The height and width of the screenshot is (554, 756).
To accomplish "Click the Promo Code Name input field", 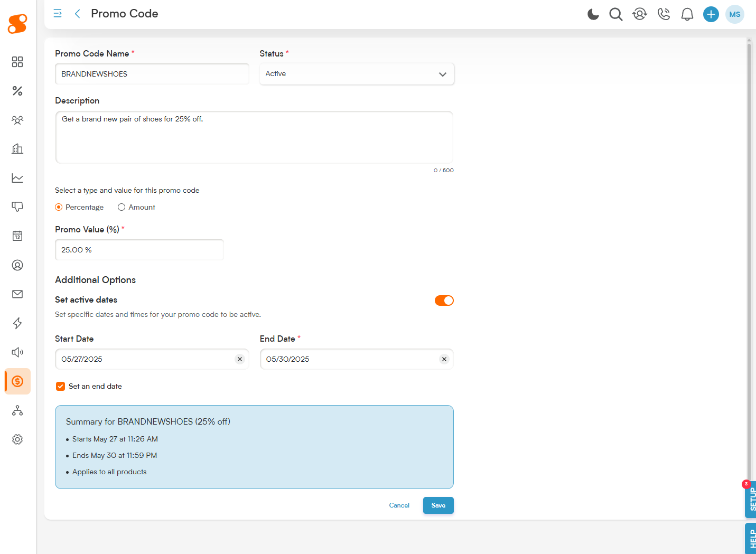I will pos(152,74).
